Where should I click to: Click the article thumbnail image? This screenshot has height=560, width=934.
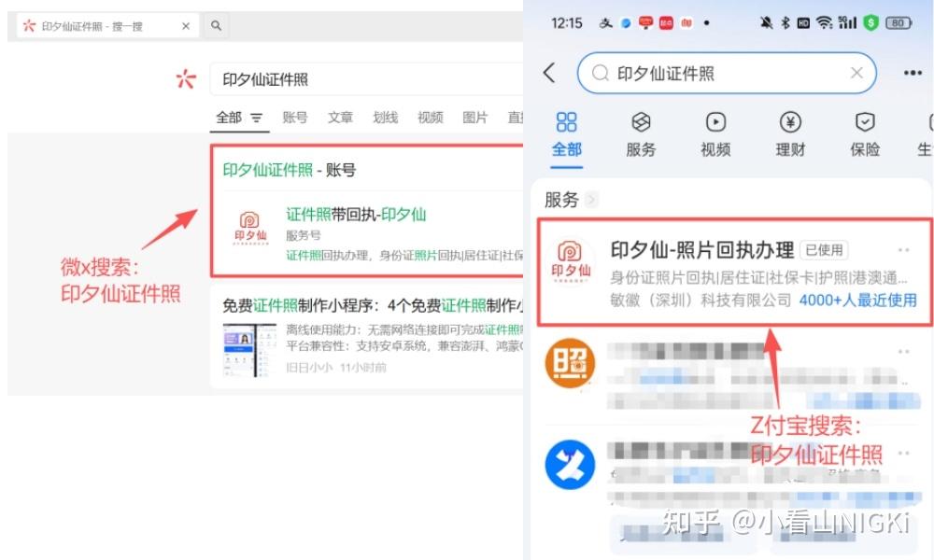point(249,350)
